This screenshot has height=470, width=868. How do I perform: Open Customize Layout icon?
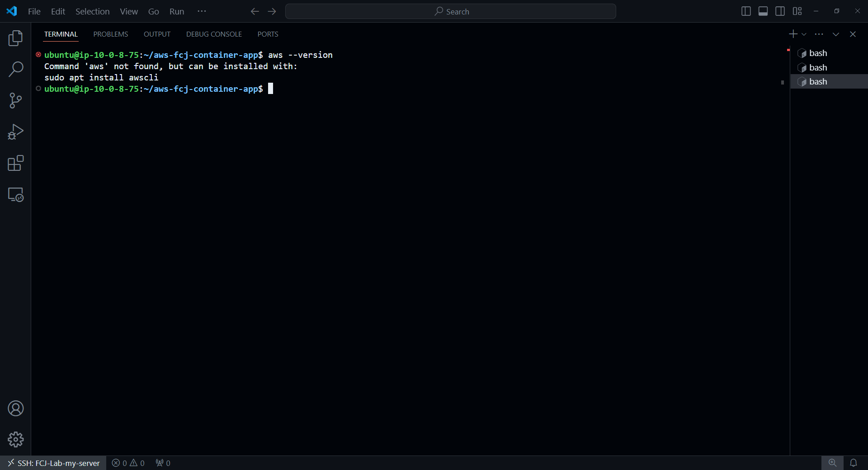tap(797, 11)
